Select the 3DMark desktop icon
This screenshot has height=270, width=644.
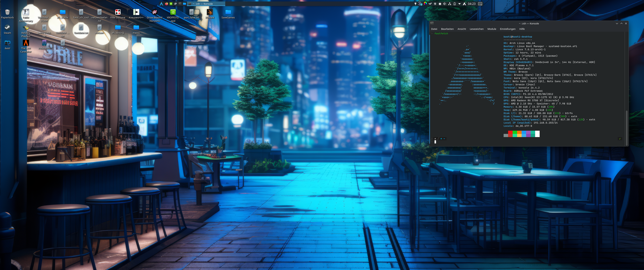tap(210, 14)
